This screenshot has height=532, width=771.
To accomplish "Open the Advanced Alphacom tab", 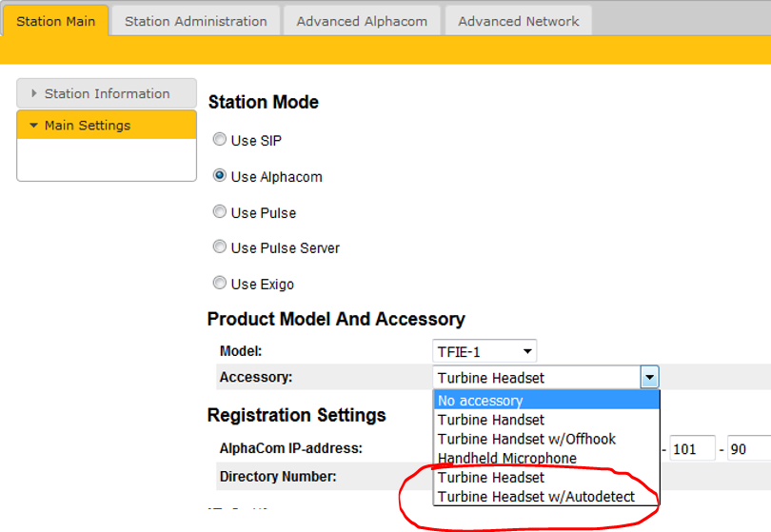I will pyautogui.click(x=362, y=21).
